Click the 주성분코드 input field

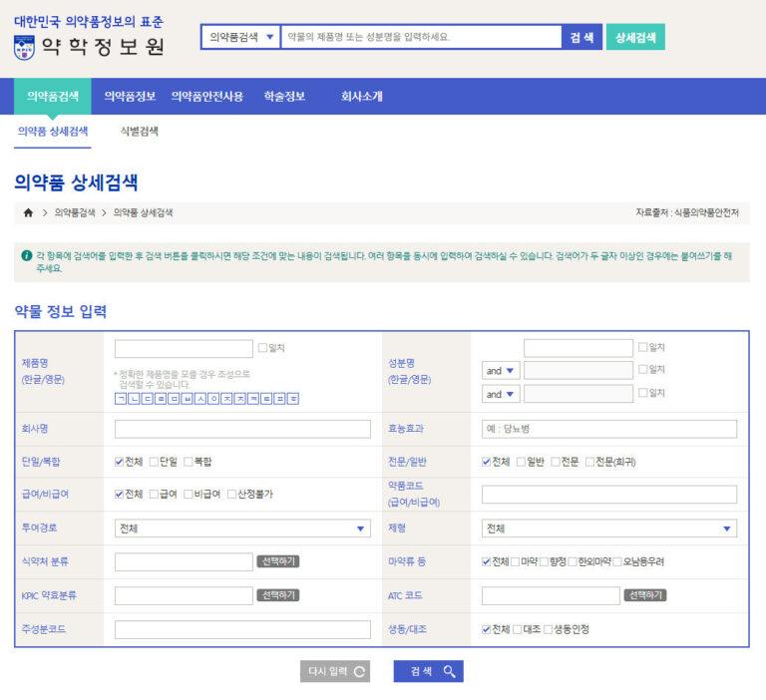coord(242,629)
